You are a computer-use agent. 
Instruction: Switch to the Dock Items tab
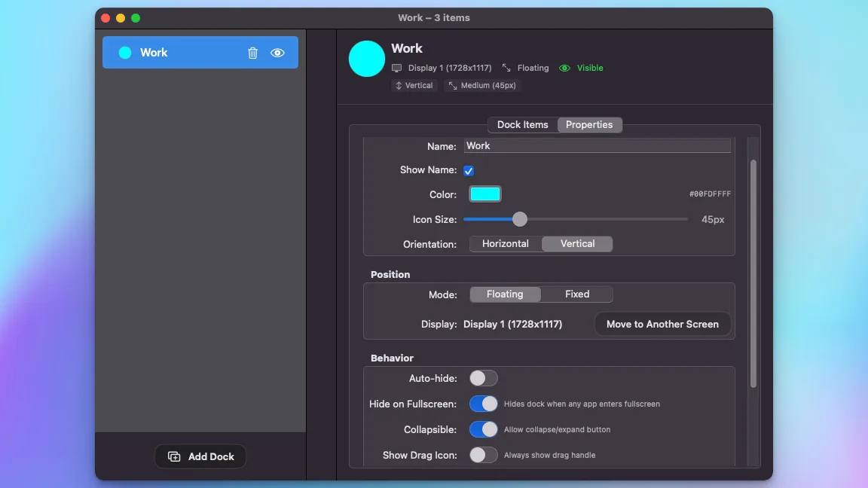coord(523,124)
